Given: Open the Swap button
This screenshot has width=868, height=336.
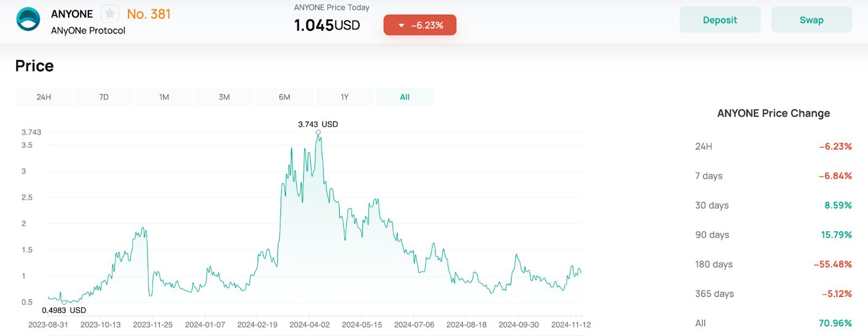Looking at the screenshot, I should (x=811, y=20).
